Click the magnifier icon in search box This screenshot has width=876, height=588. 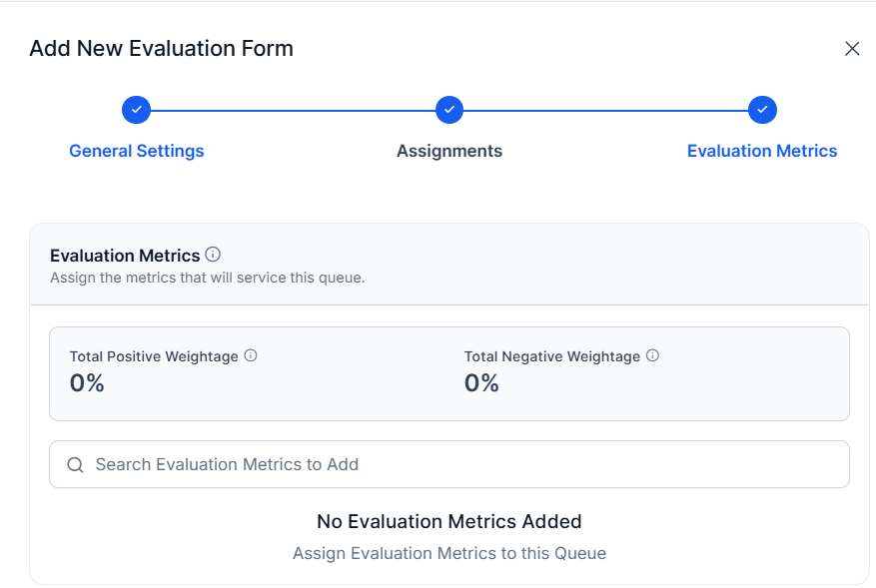click(76, 464)
